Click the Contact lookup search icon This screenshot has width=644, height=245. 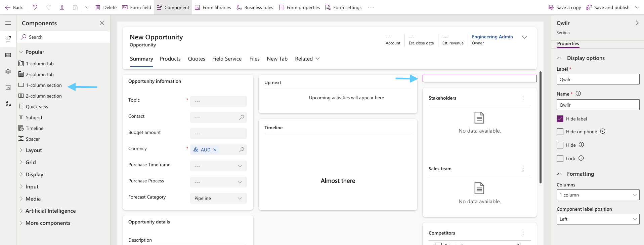coord(242,117)
